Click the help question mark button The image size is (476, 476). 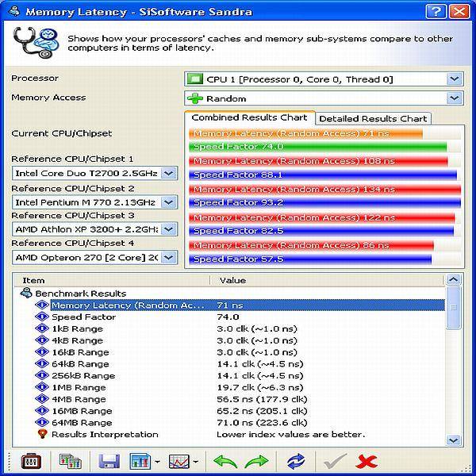pos(436,12)
